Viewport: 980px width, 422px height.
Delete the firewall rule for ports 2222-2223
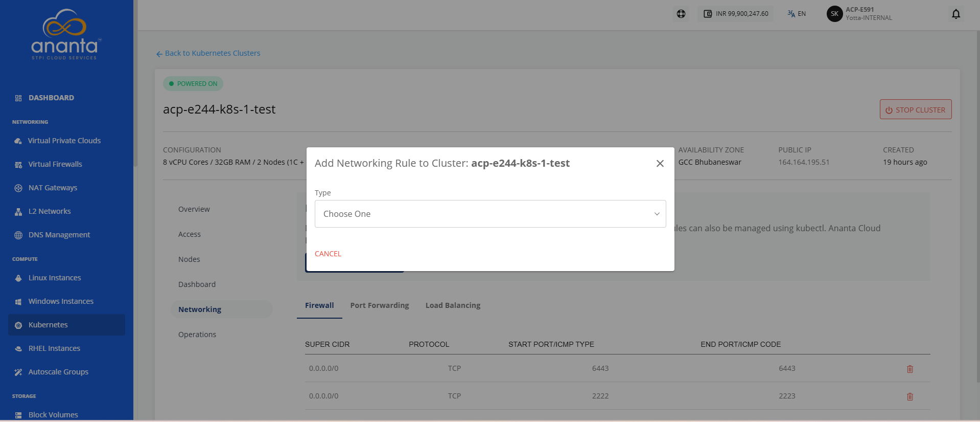tap(910, 396)
